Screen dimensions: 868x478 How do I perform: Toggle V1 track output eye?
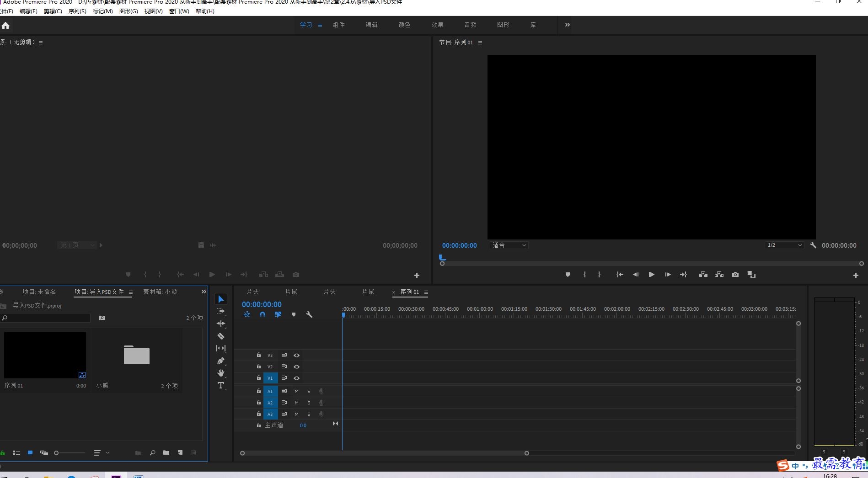[x=296, y=378]
